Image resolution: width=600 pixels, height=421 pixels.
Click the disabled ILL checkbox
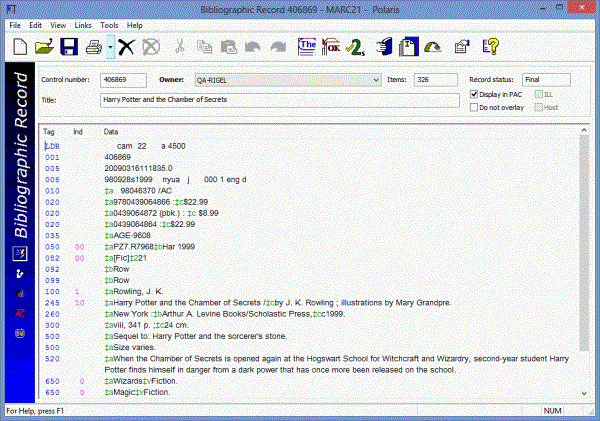[538, 94]
